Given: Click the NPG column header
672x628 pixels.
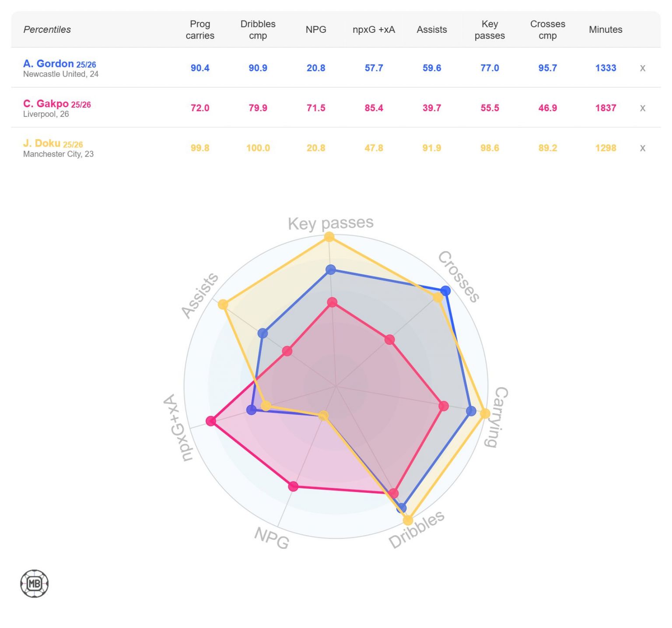Looking at the screenshot, I should click(316, 30).
